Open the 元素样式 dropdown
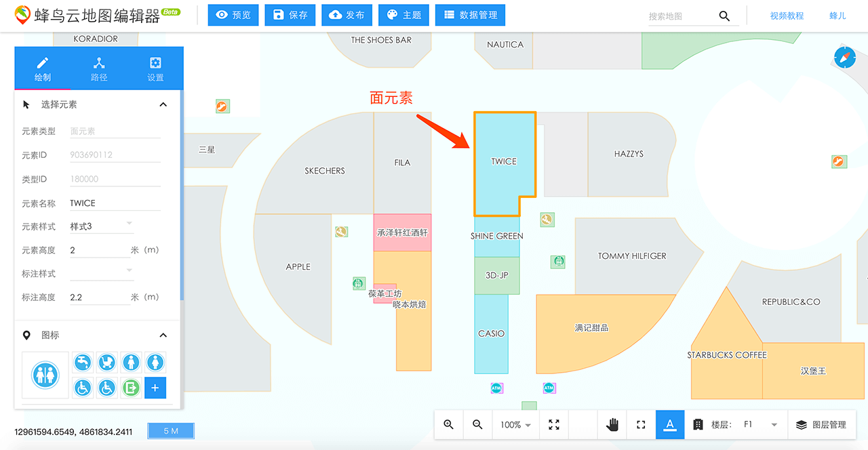The width and height of the screenshot is (868, 450). point(102,226)
